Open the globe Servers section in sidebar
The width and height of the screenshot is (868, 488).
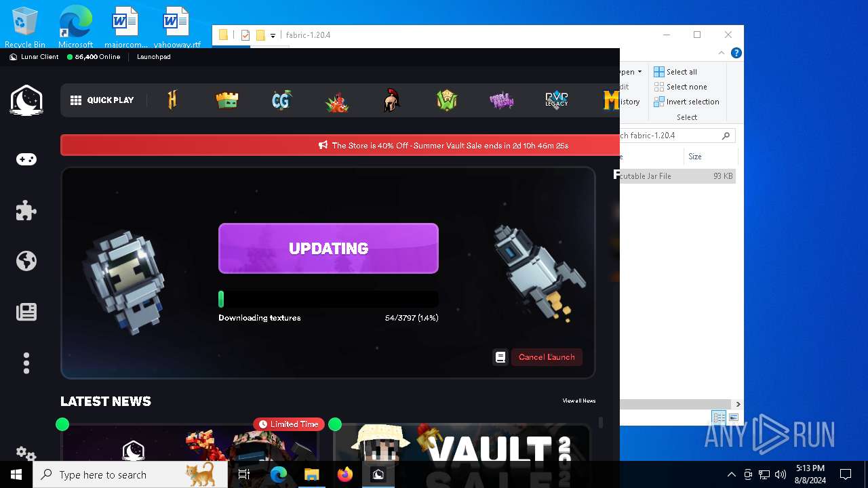point(26,261)
